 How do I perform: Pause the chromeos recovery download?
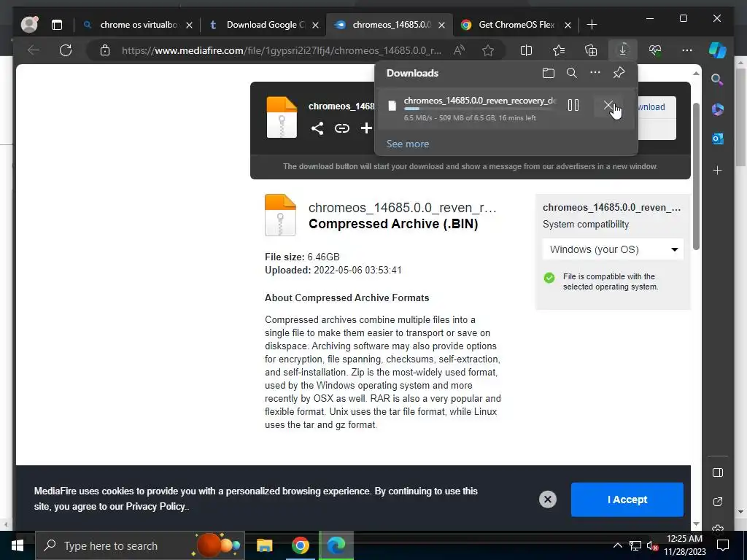tap(573, 105)
